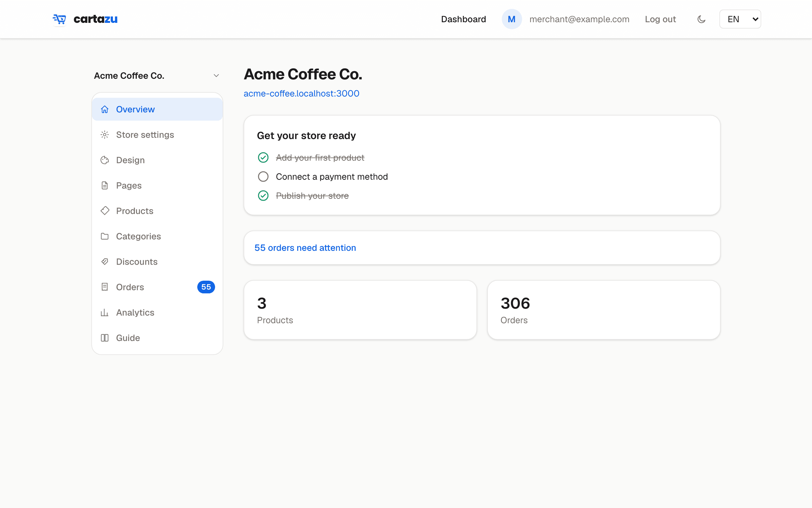The image size is (812, 508).
Task: Click the Store settings gear icon
Action: point(105,135)
